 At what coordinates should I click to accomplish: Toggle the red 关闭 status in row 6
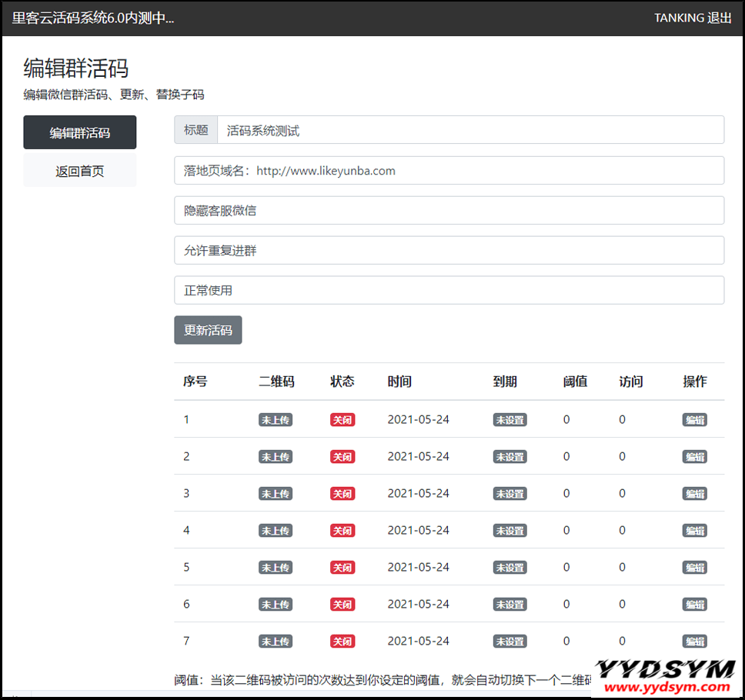coord(342,605)
